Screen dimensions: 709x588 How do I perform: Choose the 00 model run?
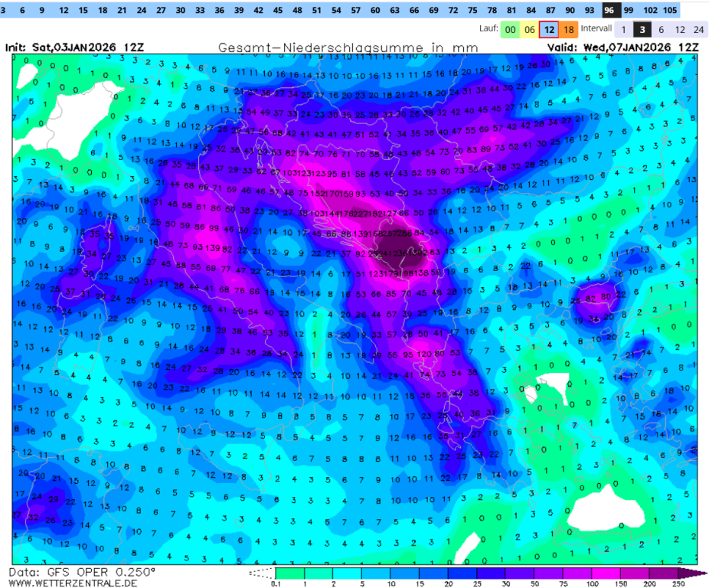coord(509,30)
